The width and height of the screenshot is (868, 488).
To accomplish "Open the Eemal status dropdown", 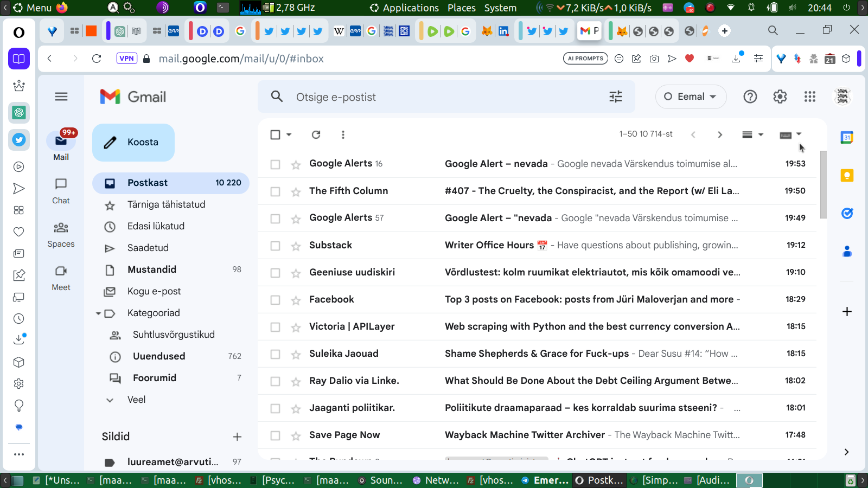I will [x=691, y=97].
